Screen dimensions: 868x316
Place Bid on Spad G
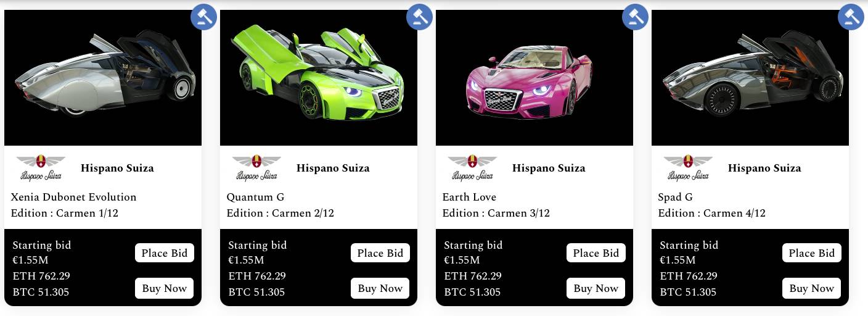click(x=812, y=253)
